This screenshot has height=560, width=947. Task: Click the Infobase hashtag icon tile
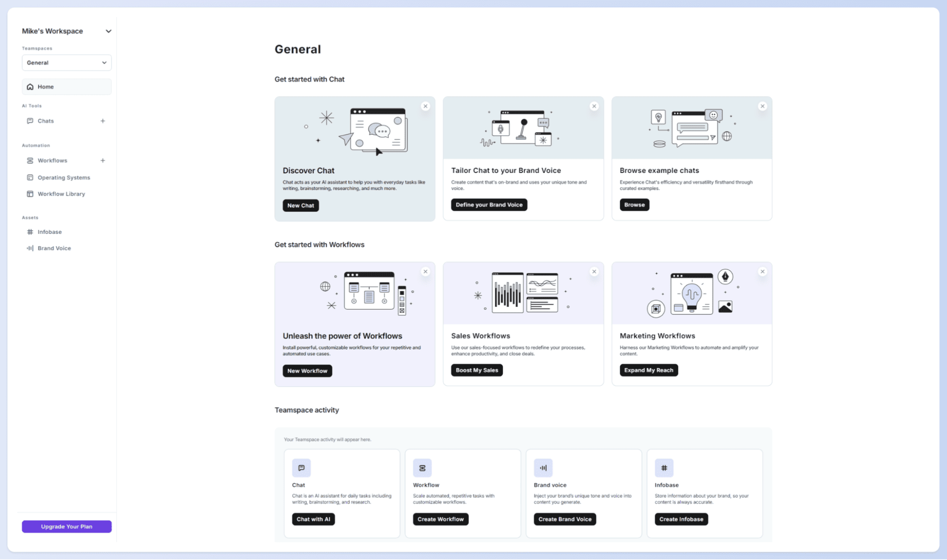click(x=664, y=468)
